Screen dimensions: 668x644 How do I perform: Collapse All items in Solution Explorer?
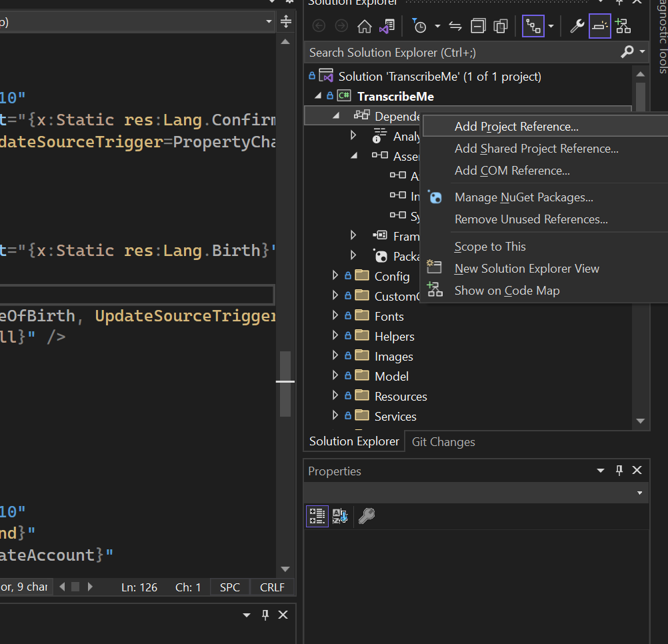478,27
